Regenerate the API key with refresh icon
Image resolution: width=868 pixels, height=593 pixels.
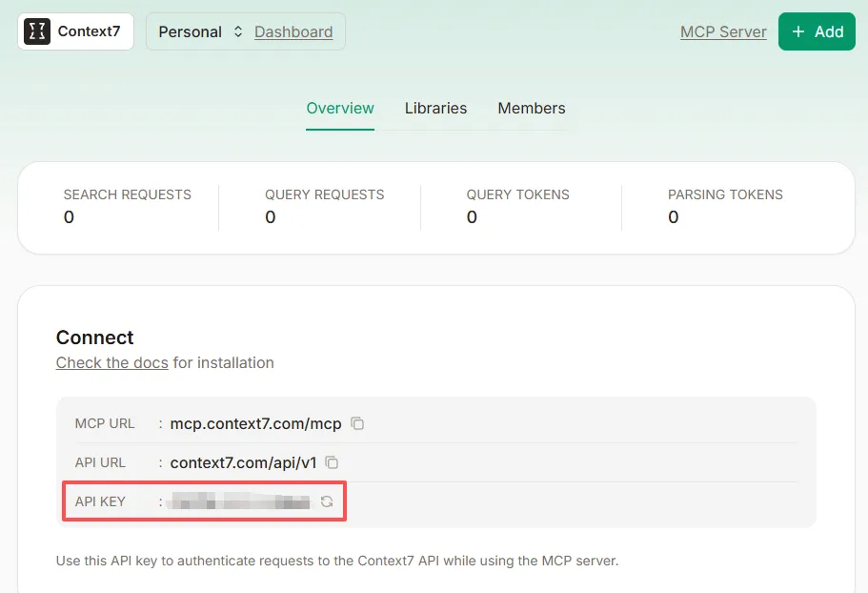pyautogui.click(x=327, y=501)
